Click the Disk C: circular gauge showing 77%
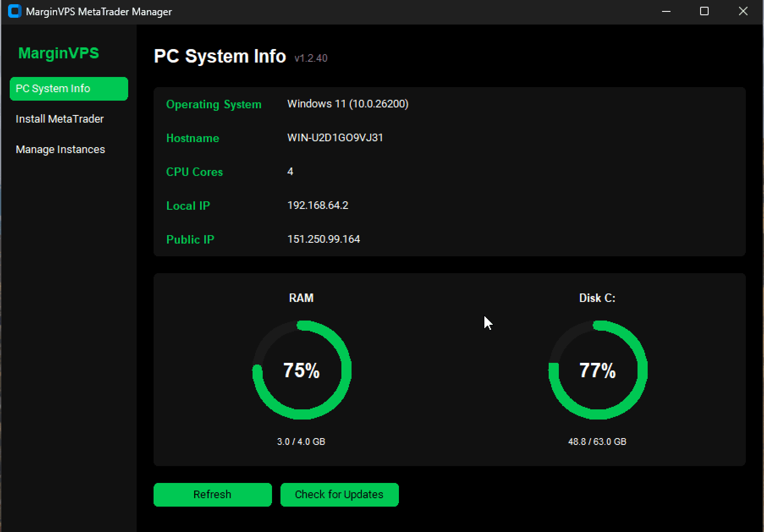This screenshot has height=532, width=764. coord(598,370)
